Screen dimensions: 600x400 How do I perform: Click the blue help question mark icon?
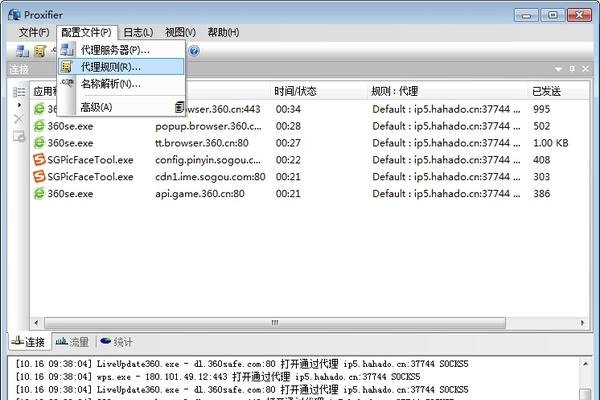pos(194,51)
